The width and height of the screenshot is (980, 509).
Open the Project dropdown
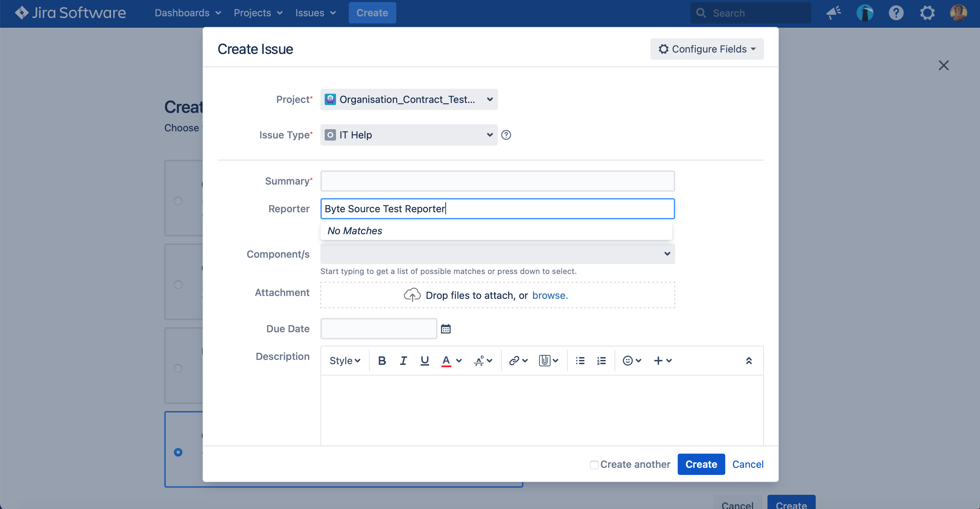(x=409, y=99)
